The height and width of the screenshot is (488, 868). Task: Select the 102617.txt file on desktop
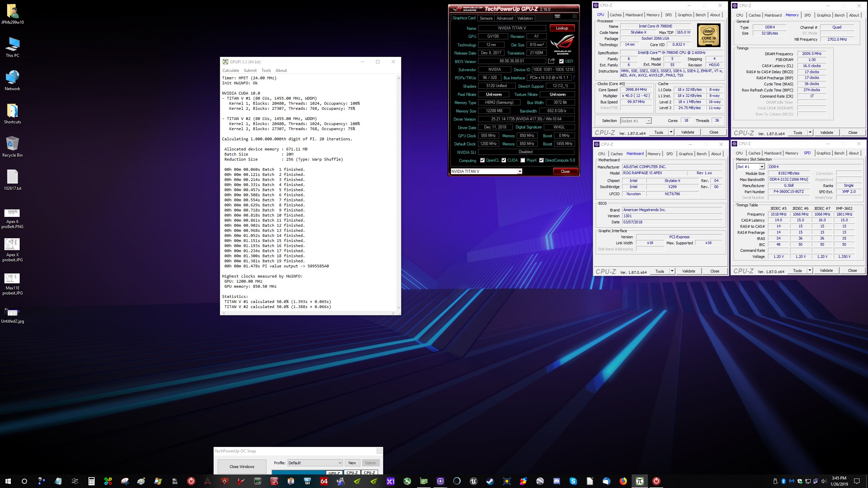pyautogui.click(x=13, y=180)
